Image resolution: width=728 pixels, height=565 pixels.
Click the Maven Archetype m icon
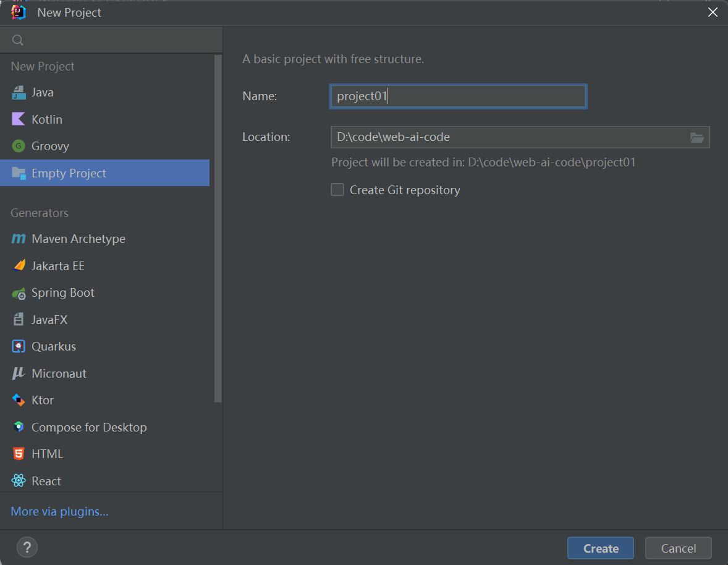[x=19, y=239]
